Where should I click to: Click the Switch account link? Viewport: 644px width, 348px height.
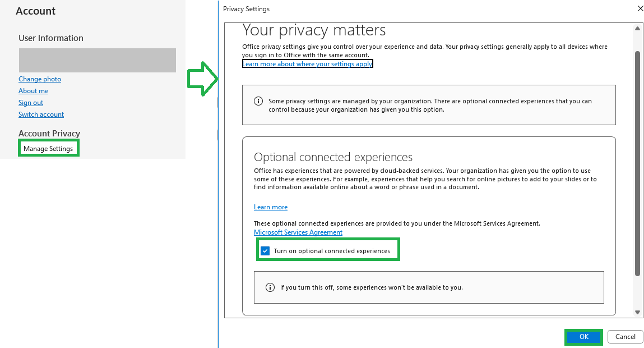41,115
